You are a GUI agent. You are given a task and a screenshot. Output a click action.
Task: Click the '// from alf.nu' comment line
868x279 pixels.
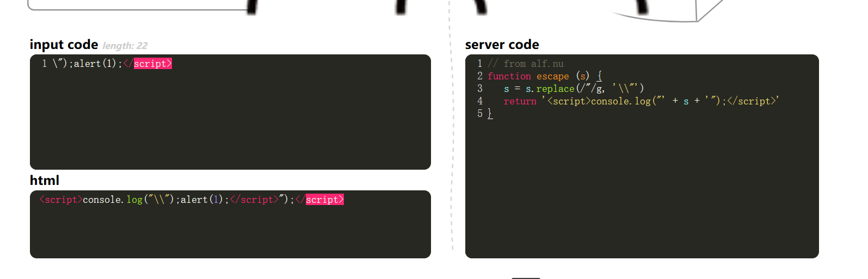(526, 64)
